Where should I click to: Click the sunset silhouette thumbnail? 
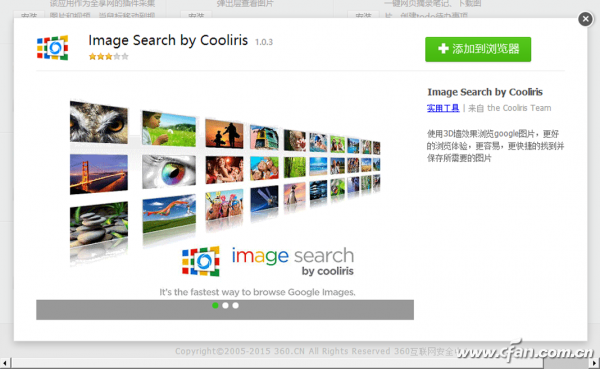[224, 134]
